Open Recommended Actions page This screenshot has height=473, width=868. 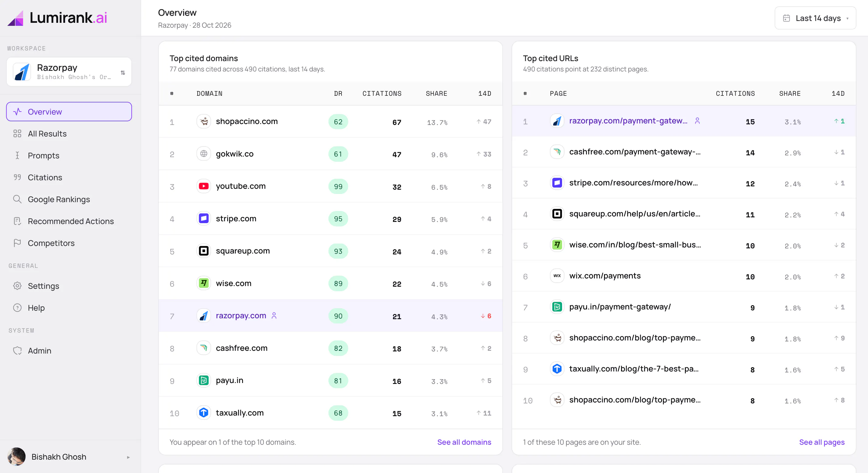69,221
